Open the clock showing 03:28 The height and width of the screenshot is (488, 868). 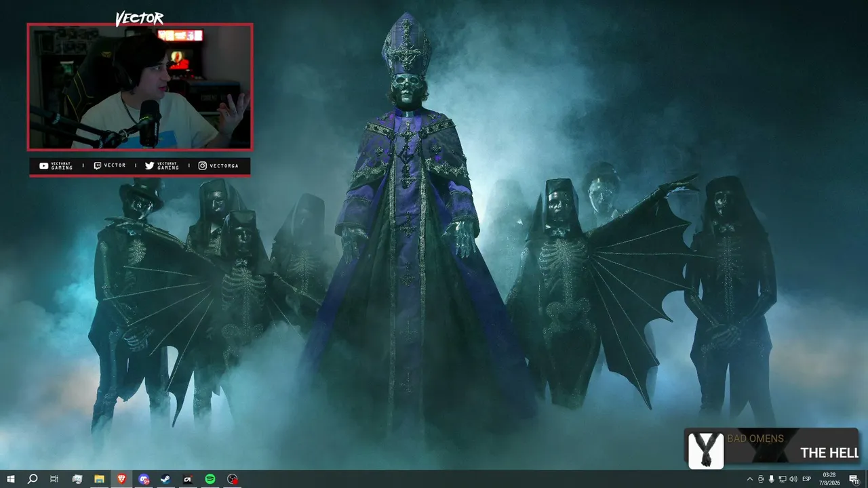tap(829, 479)
